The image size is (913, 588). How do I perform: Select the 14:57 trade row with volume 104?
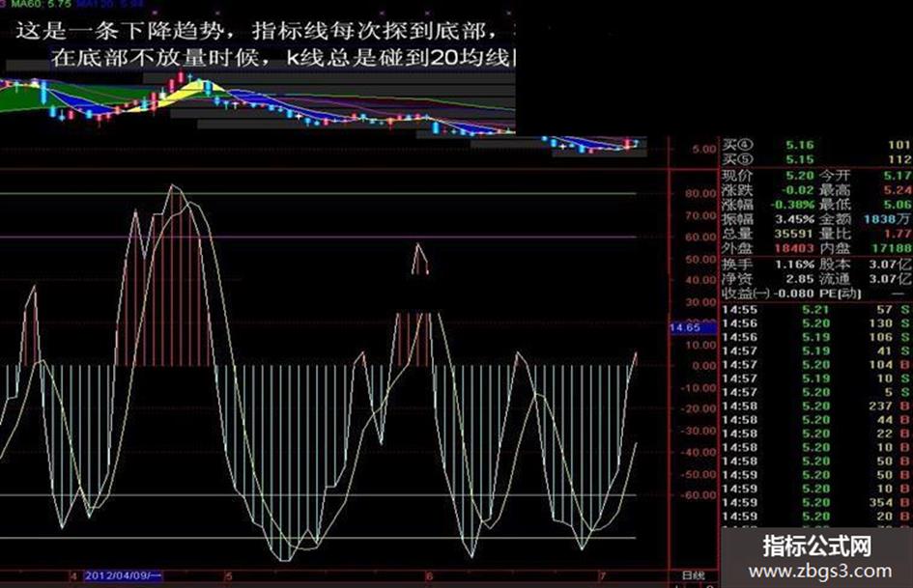click(x=816, y=364)
